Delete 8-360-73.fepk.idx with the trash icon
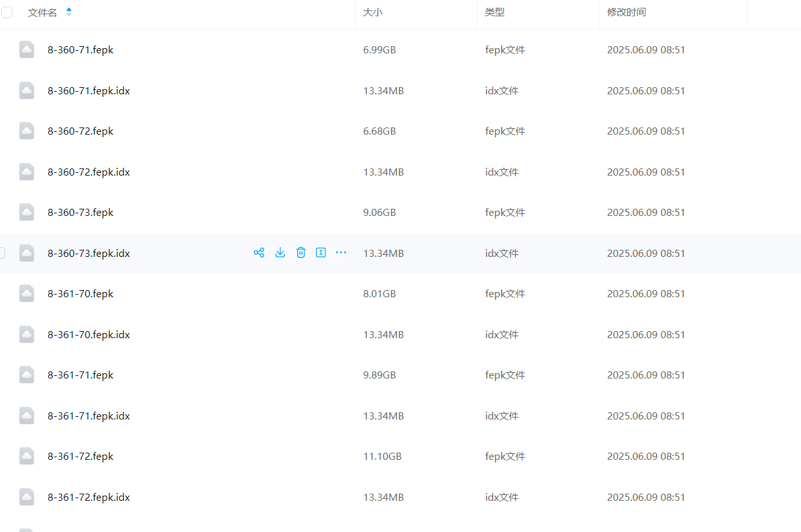Image resolution: width=801 pixels, height=532 pixels. coord(301,252)
